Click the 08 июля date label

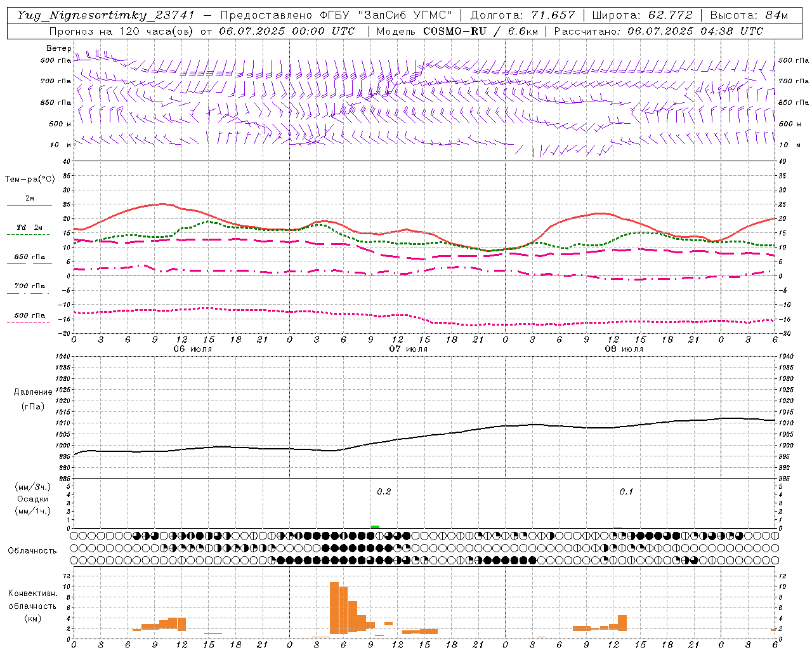point(624,349)
